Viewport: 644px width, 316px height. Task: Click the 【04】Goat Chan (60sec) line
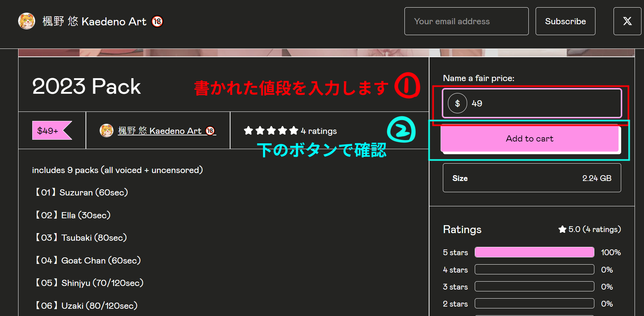[87, 260]
